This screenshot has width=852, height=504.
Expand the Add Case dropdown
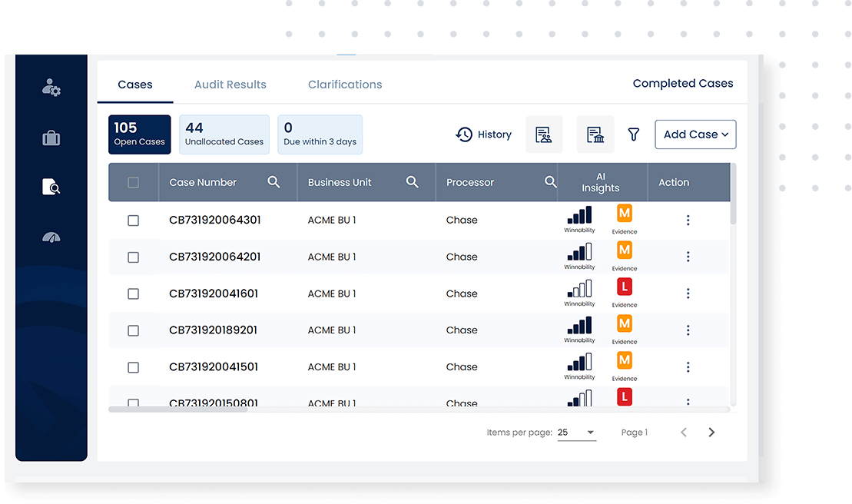click(695, 134)
